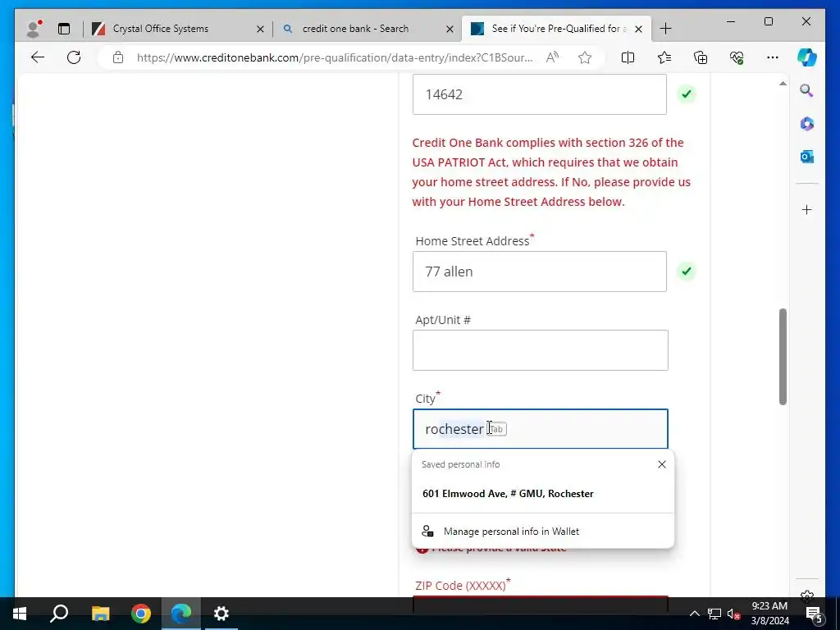Add this page to favorites star
The height and width of the screenshot is (630, 840).
click(584, 57)
